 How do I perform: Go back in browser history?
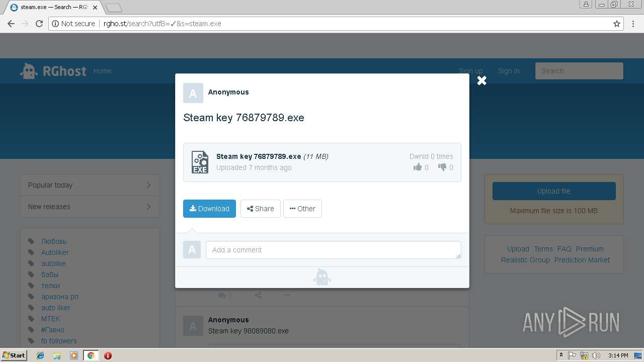tap(11, 24)
